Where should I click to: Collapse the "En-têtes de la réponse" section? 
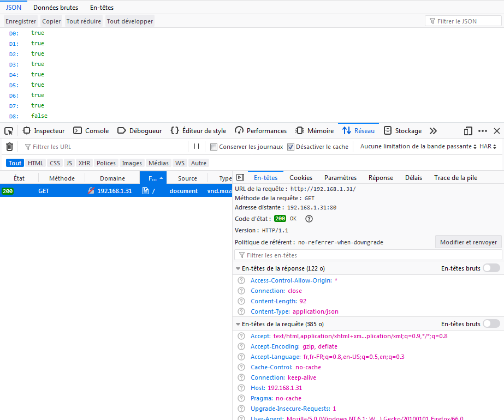pyautogui.click(x=237, y=267)
